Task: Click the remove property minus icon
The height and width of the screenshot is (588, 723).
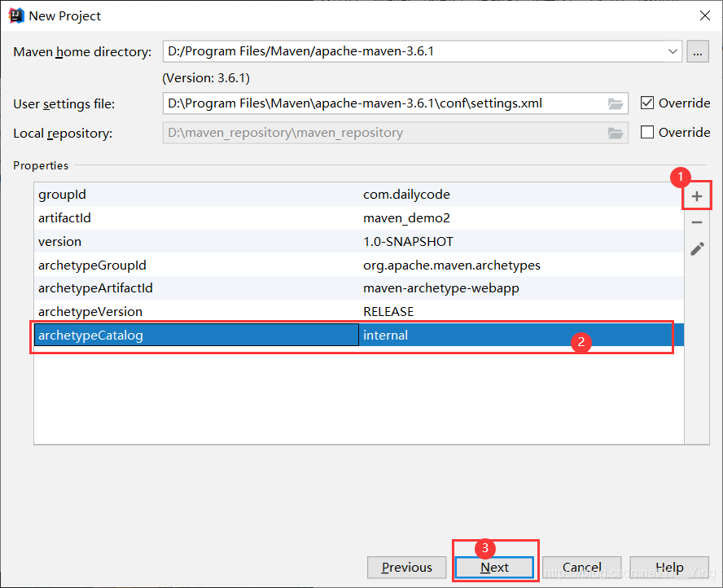Action: [x=697, y=222]
